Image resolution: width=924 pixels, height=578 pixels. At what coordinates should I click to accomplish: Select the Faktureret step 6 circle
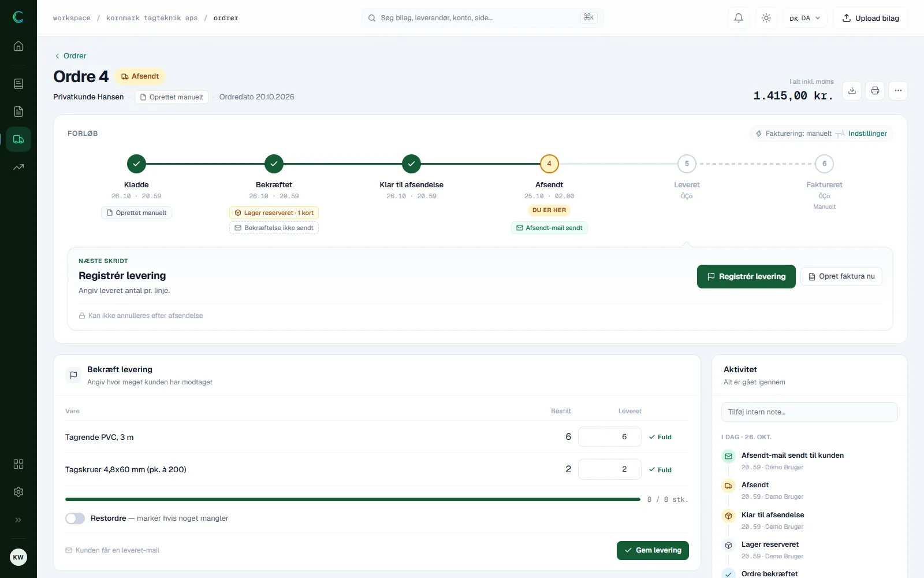pos(824,164)
